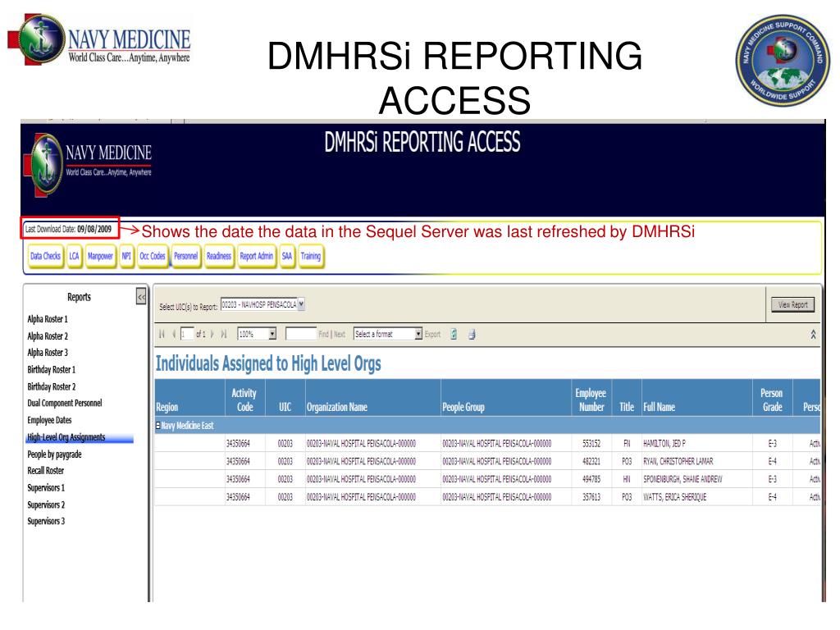Image resolution: width=840 pixels, height=630 pixels.
Task: Click Find in the report toolbar
Action: 323,335
